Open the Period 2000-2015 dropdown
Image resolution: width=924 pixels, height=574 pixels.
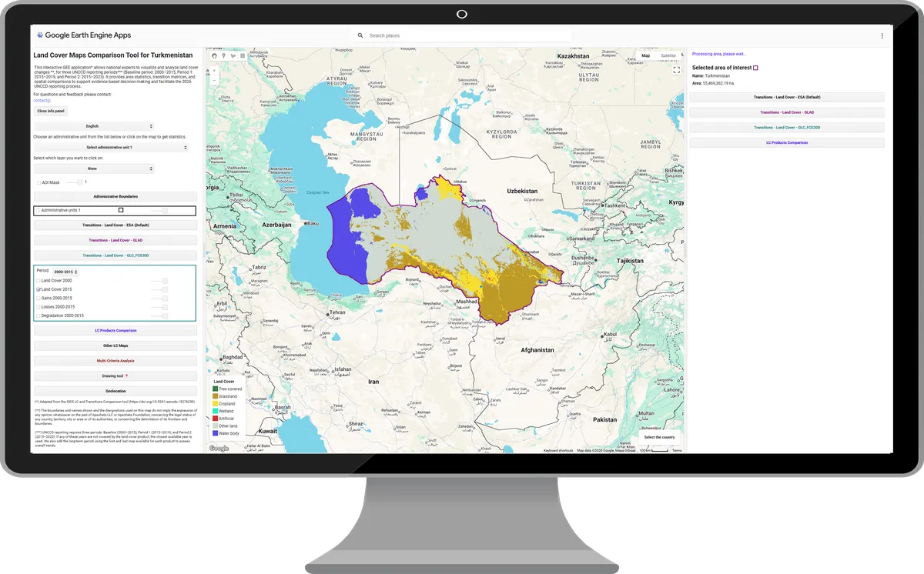[65, 272]
